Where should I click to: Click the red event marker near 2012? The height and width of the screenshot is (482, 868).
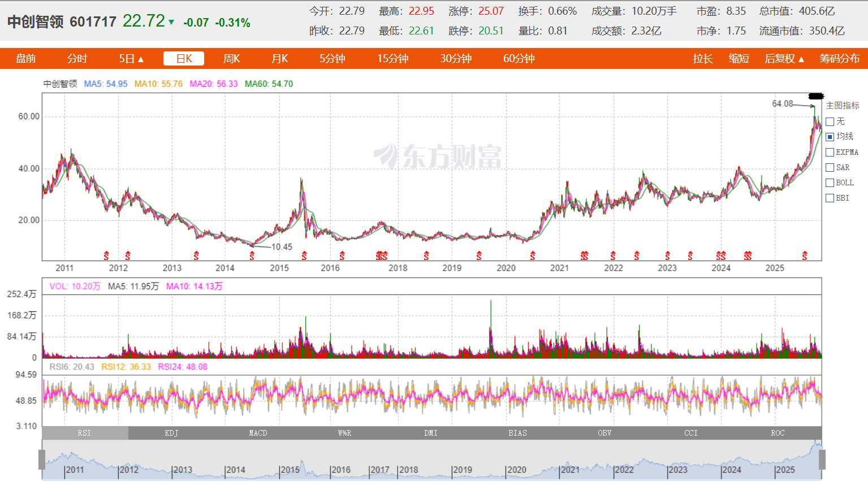(x=128, y=255)
